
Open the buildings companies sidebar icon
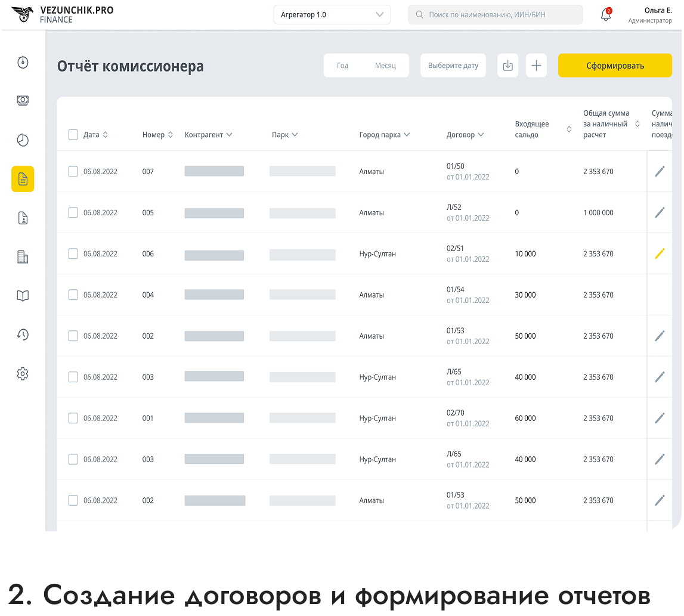[x=23, y=257]
